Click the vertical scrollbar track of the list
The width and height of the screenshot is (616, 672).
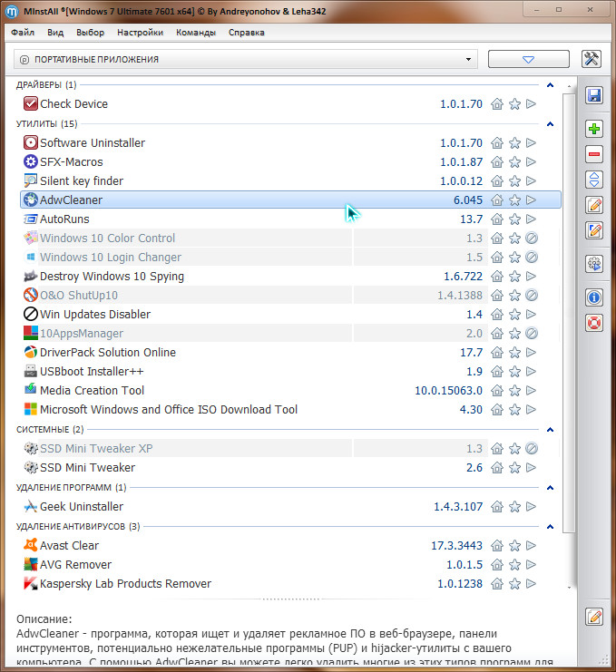(x=569, y=557)
